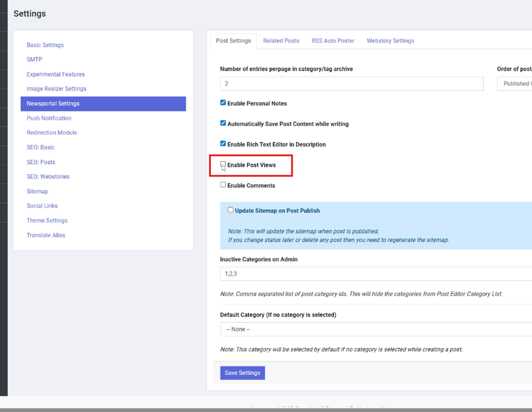Switch to the Related Posts tab

click(x=281, y=41)
